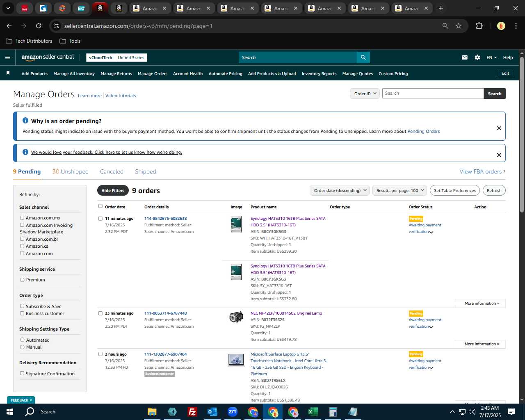Viewport: 525px width, 420px height.
Task: Close the feedback request banner
Action: click(x=499, y=155)
